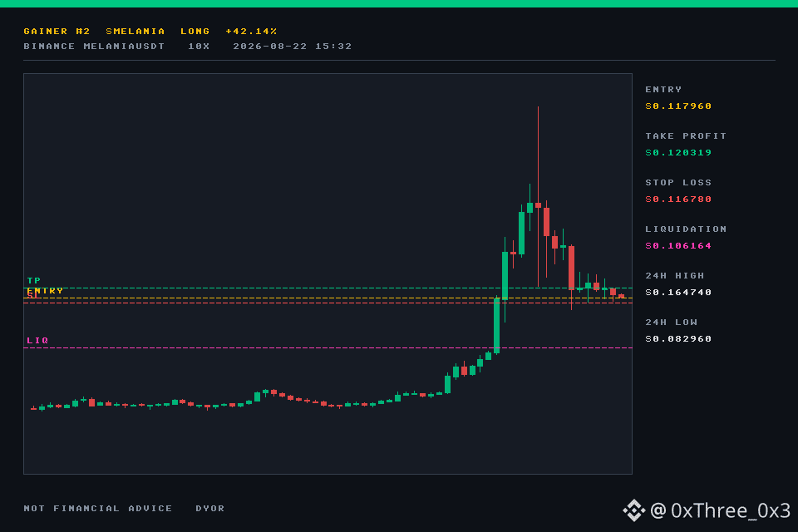The height and width of the screenshot is (532, 798).
Task: Click the Binance logo icon
Action: [x=633, y=510]
